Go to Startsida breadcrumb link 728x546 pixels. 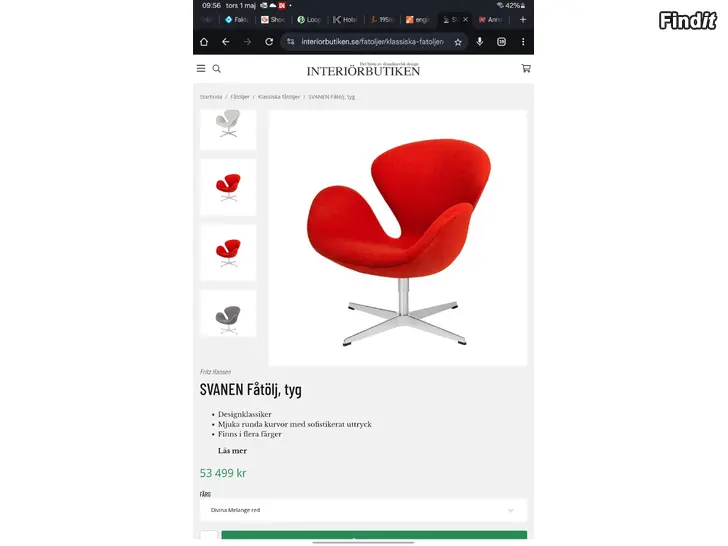pos(211,97)
